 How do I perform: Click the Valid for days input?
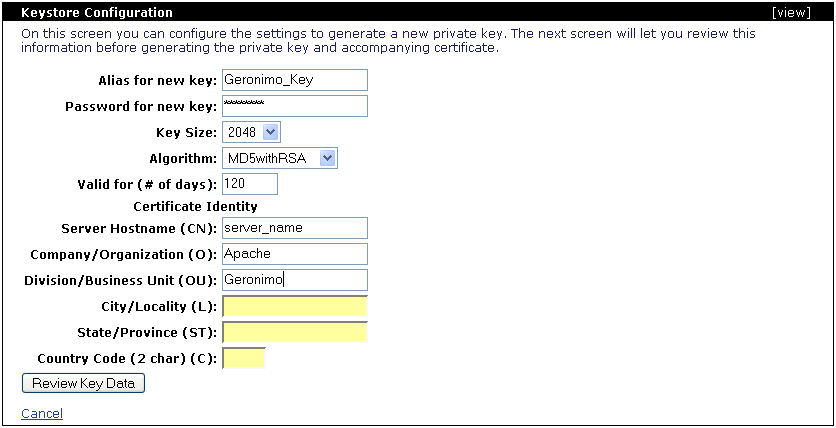pyautogui.click(x=249, y=184)
